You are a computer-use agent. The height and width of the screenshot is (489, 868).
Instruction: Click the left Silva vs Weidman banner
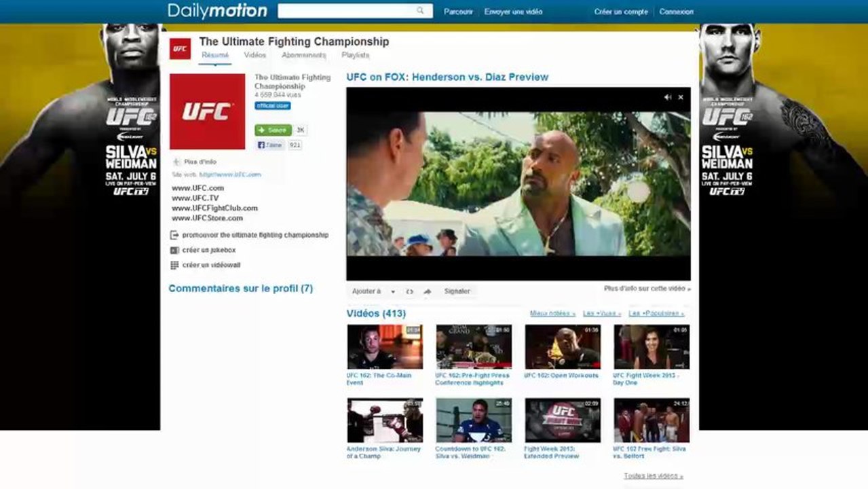click(x=80, y=226)
